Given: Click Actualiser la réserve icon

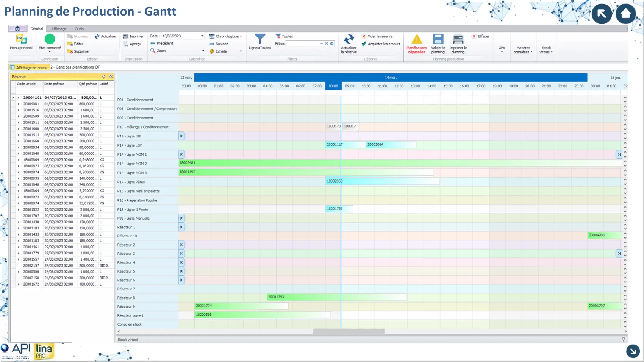Looking at the screenshot, I should [x=349, y=39].
